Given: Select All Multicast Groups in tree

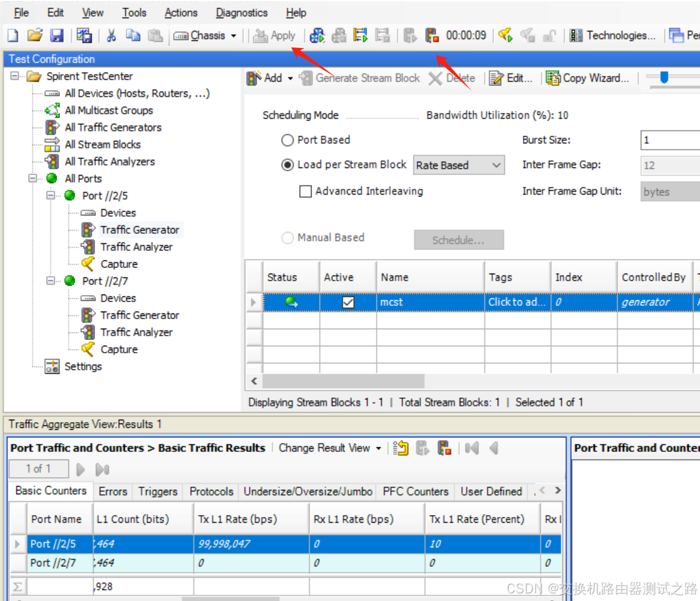Looking at the screenshot, I should [x=109, y=111].
